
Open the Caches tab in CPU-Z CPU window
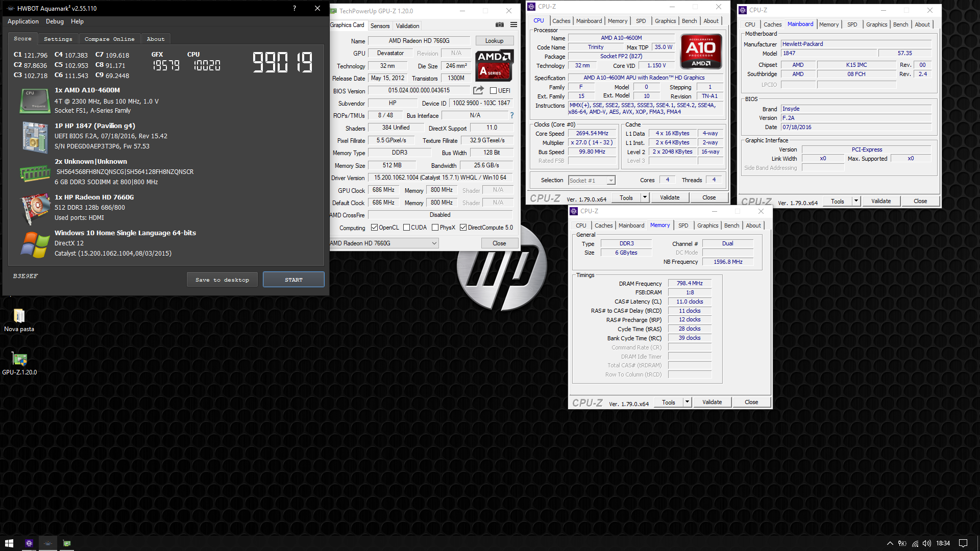561,21
